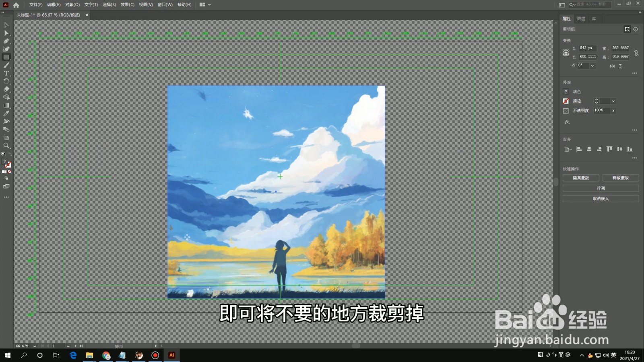Open the Edit Toolbar three-dots button

click(x=6, y=197)
